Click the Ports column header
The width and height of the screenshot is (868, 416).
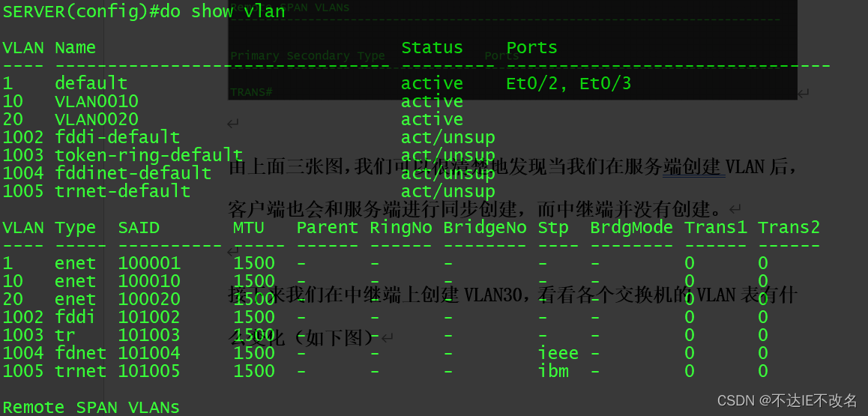click(x=532, y=47)
